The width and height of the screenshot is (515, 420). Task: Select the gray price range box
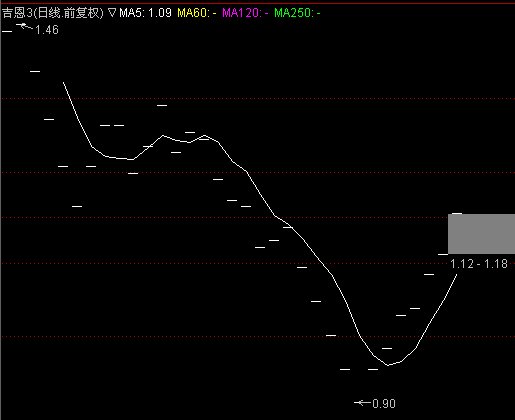click(x=481, y=234)
